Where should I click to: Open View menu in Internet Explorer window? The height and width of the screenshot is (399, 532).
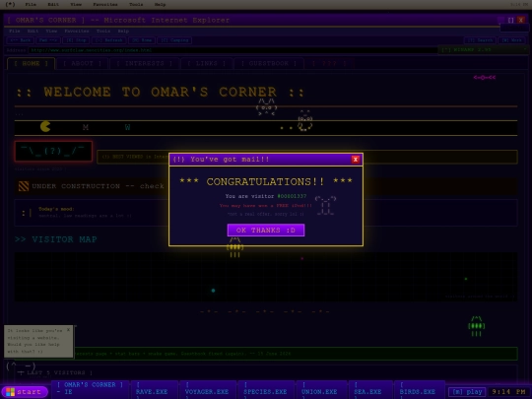tap(51, 31)
